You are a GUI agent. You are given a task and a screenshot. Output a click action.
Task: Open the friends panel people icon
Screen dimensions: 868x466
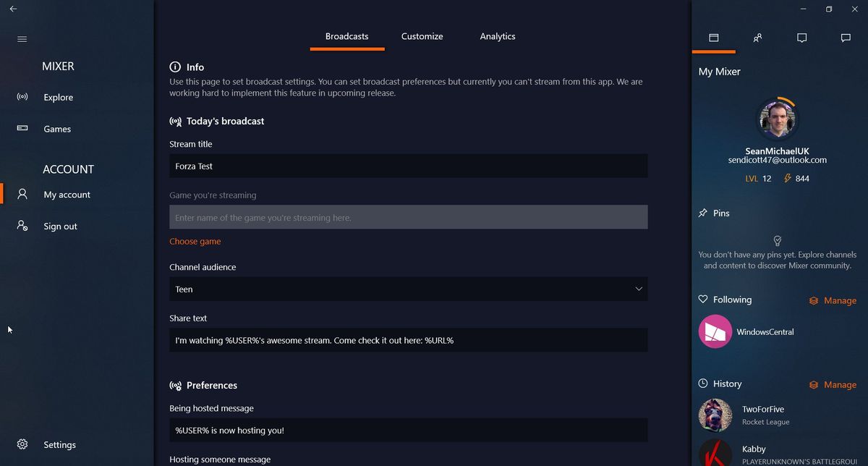click(757, 38)
